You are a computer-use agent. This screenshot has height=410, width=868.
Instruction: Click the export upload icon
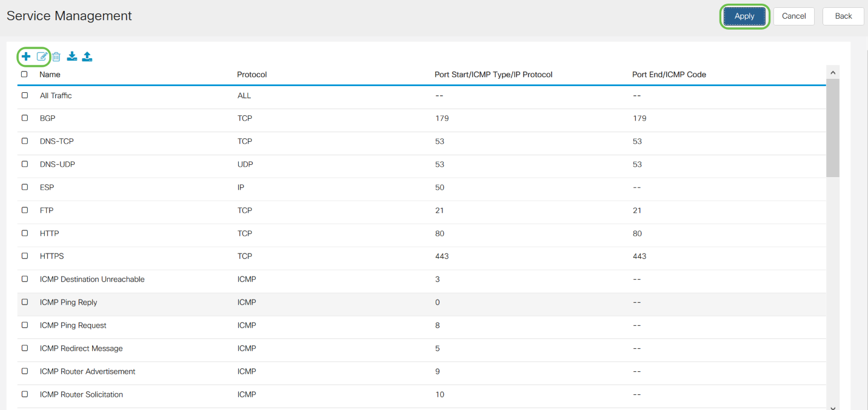pyautogui.click(x=87, y=56)
